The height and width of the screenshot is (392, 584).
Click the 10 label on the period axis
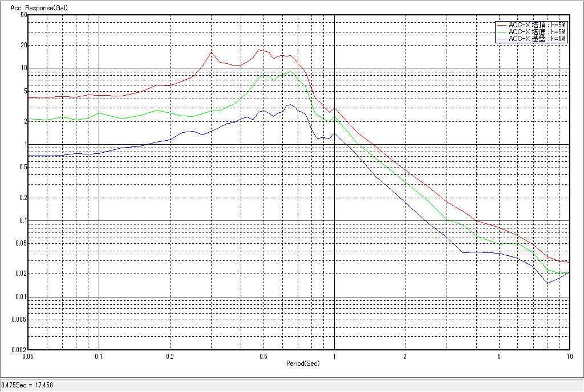pos(569,356)
